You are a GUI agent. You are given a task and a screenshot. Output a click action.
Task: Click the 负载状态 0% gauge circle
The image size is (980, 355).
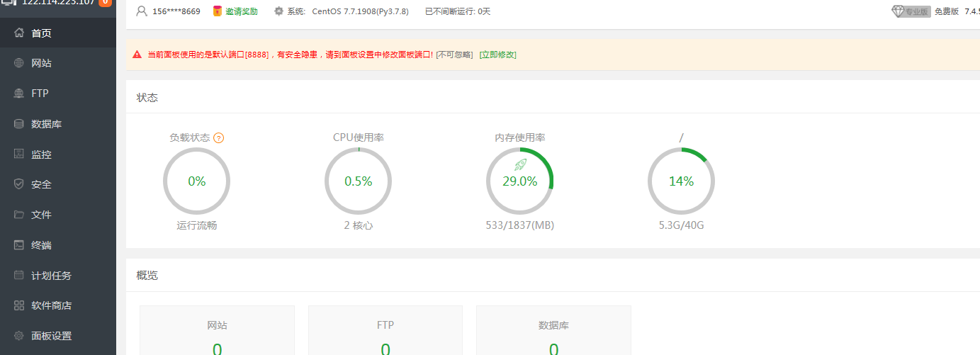click(197, 181)
